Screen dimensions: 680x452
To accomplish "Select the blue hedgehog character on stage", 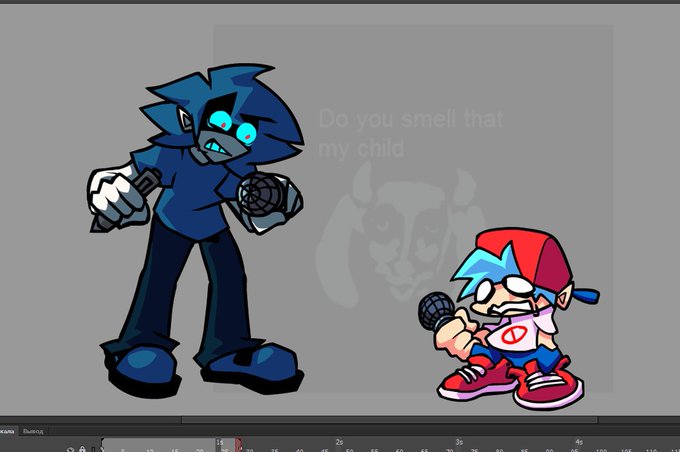I will 196,230.
